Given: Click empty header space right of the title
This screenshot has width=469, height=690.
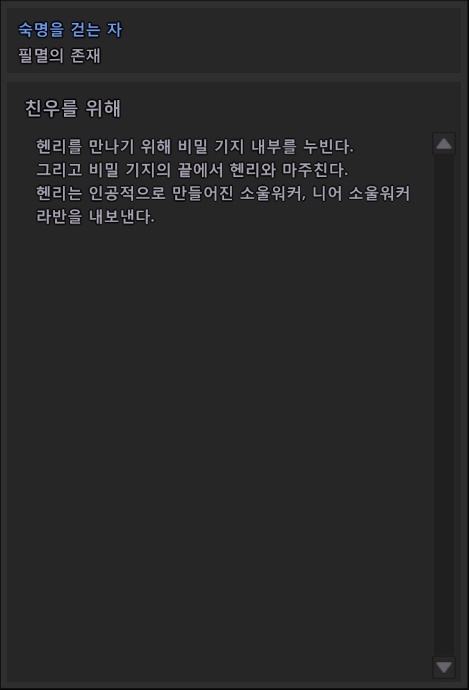Looking at the screenshot, I should 290,40.
